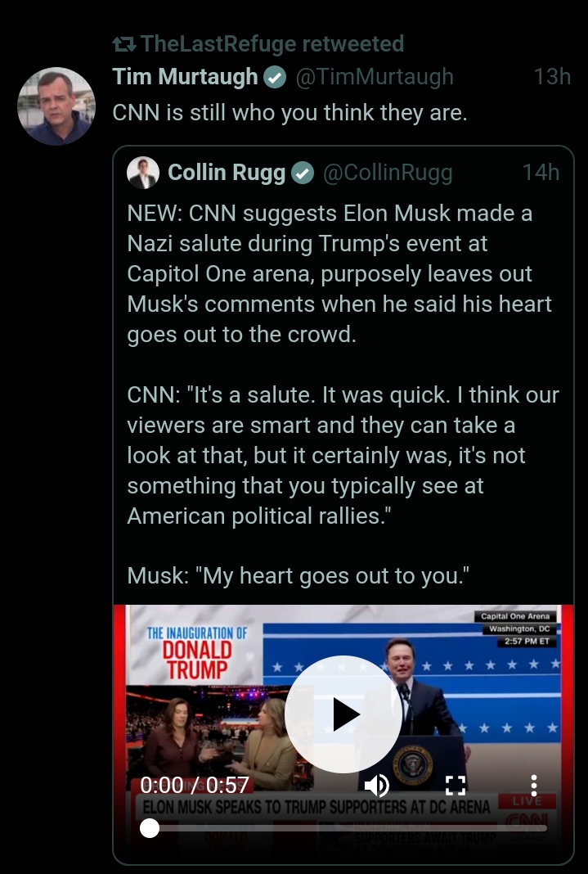This screenshot has width=588, height=874.
Task: Click the 13h tweet timestamp
Action: click(552, 77)
